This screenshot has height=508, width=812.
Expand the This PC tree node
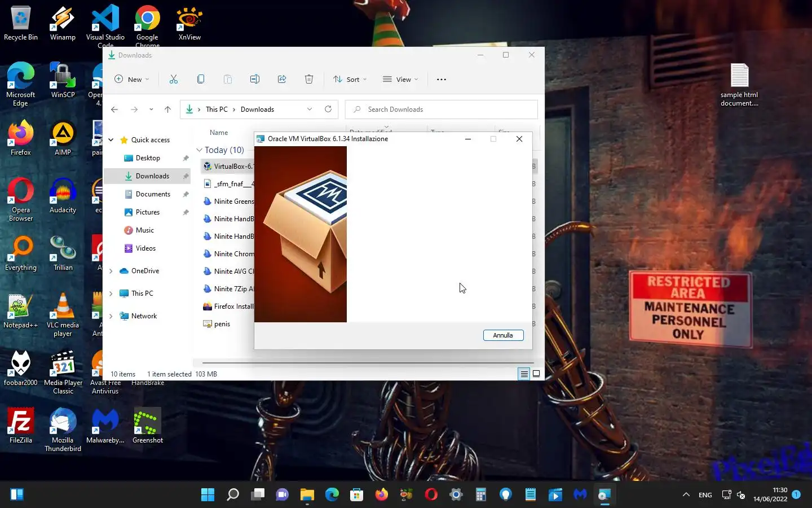tap(111, 294)
